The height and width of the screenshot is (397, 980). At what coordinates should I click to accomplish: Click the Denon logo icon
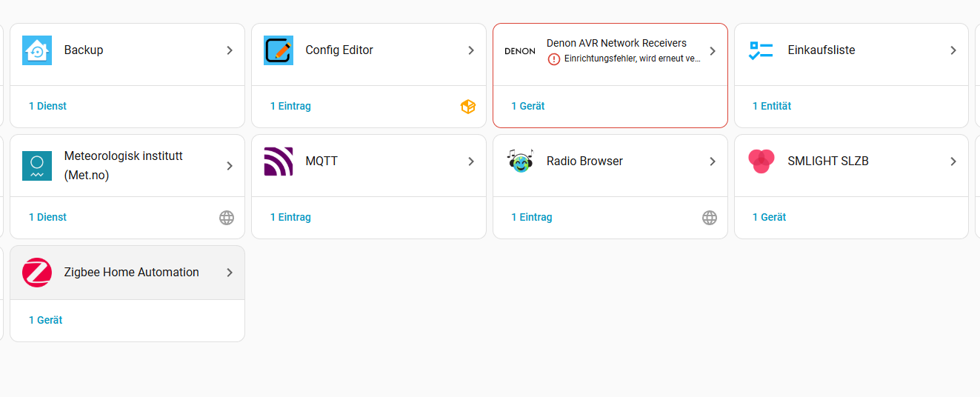(520, 51)
